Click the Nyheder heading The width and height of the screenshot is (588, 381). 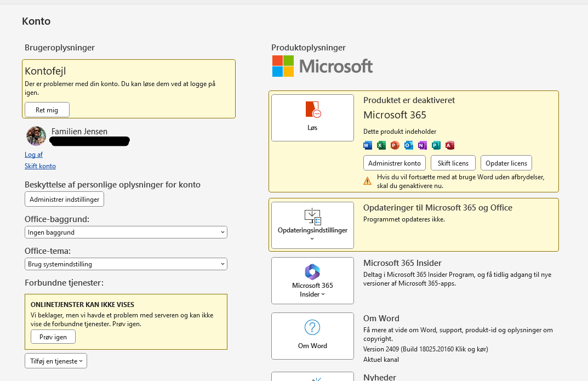coord(380,377)
